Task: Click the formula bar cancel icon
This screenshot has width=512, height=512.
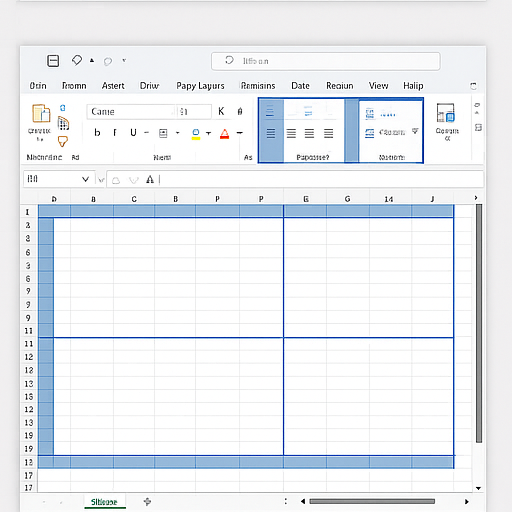Action: click(x=116, y=180)
